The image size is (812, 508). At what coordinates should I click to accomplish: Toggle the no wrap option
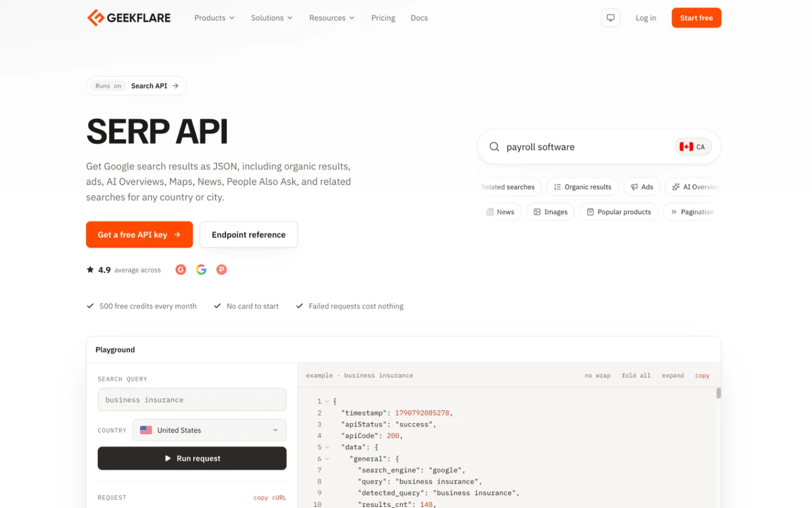597,375
